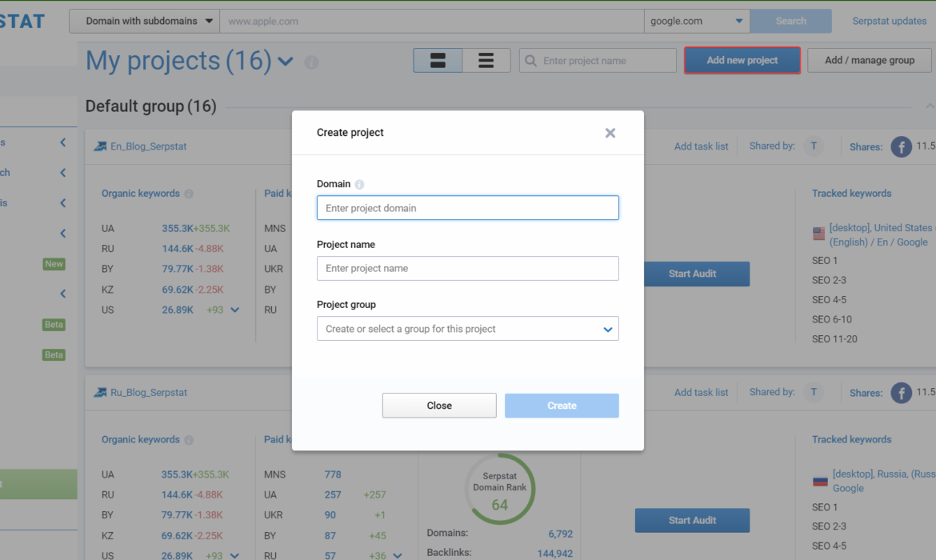
Task: Click the En_Blog_Serpstat project logo icon
Action: [100, 146]
